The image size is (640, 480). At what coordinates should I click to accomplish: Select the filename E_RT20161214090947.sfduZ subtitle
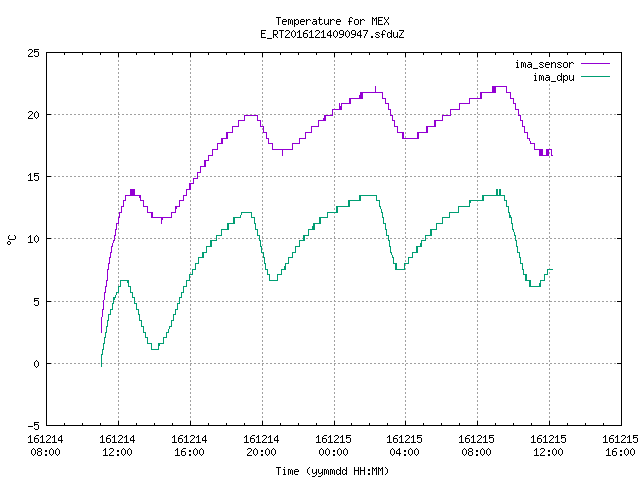[x=332, y=34]
